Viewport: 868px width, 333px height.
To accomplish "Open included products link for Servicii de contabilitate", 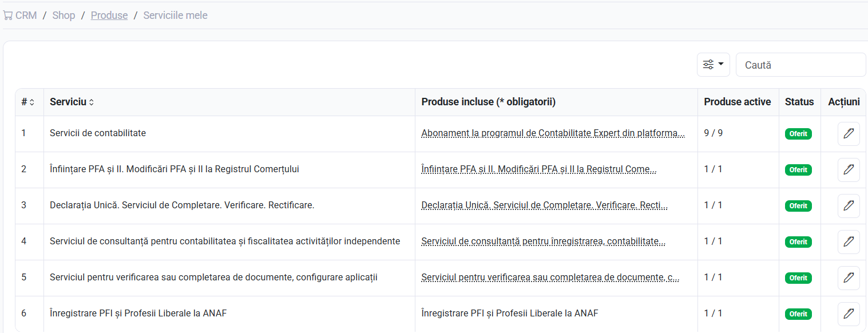I will pos(553,133).
